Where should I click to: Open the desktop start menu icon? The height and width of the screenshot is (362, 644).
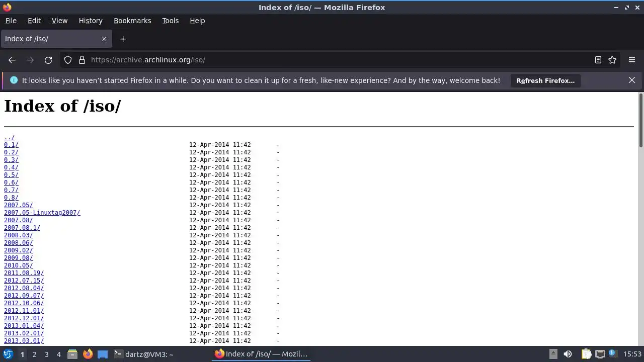tap(8, 354)
